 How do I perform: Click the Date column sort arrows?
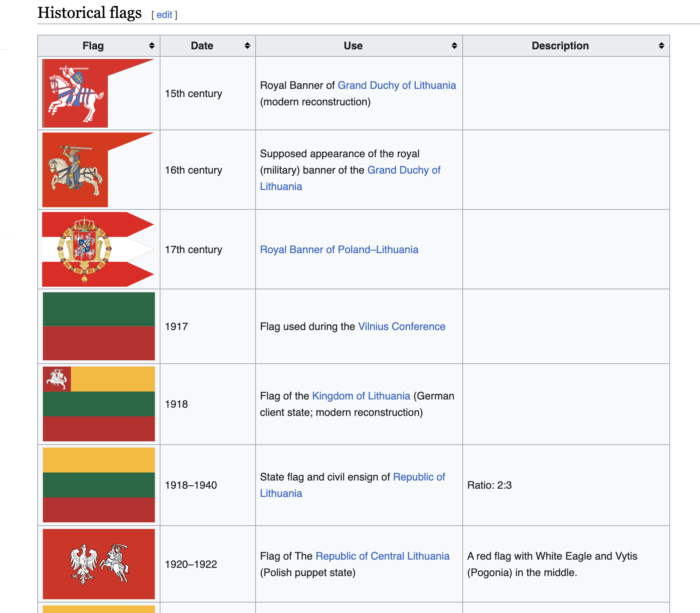click(247, 46)
